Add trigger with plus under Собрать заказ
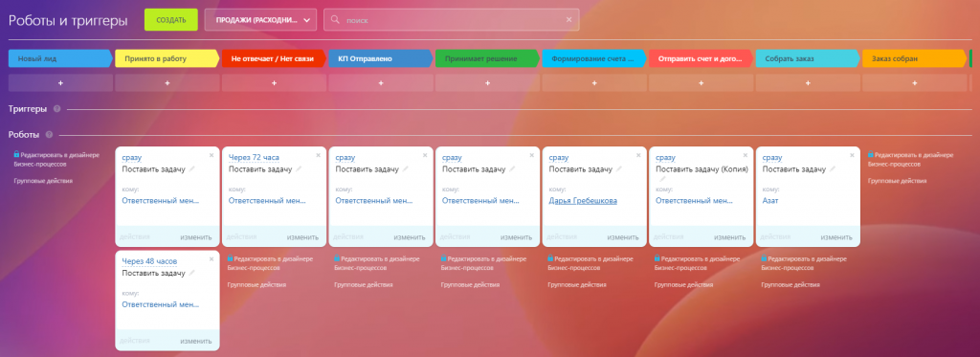Viewport: 980px width, 357px height. [x=808, y=82]
